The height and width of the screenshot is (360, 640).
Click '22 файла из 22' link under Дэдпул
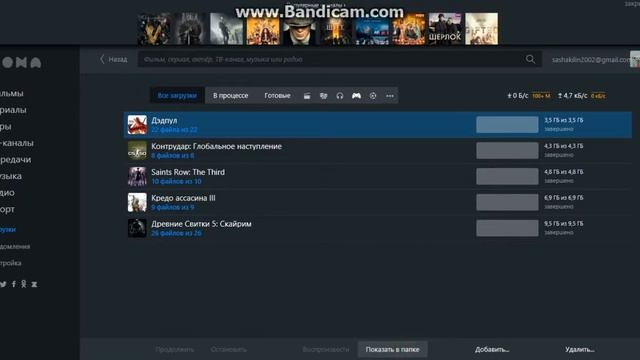click(174, 129)
